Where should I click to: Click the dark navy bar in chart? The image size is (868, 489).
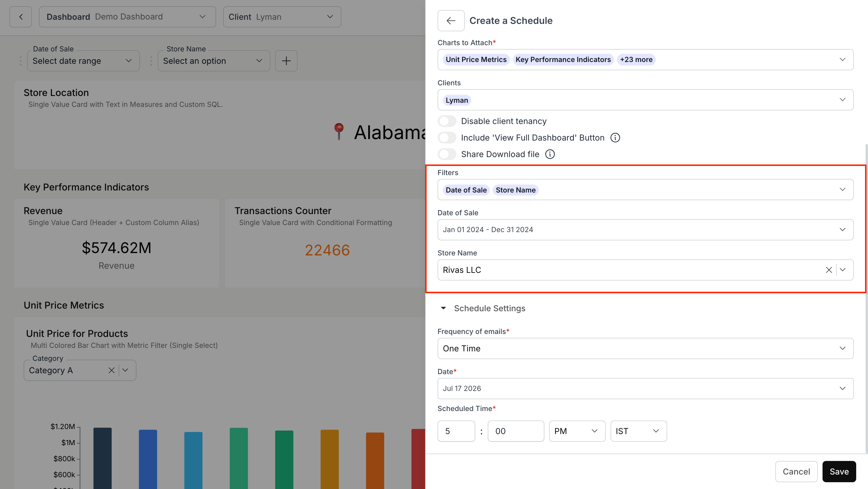pos(102,458)
